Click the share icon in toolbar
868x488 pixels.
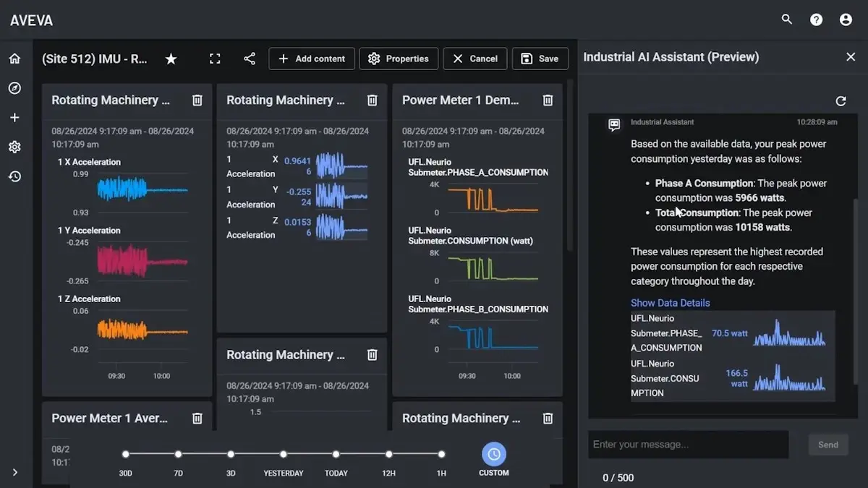point(250,59)
